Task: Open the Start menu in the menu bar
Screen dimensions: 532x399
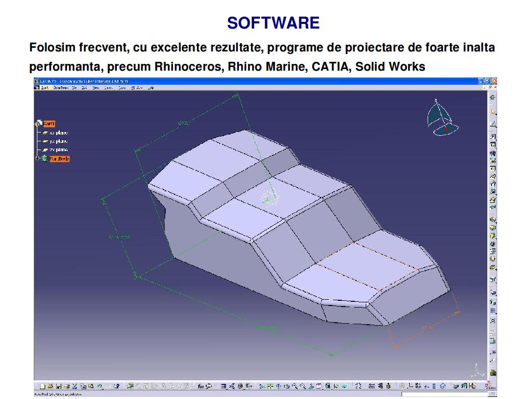Action: pos(45,88)
